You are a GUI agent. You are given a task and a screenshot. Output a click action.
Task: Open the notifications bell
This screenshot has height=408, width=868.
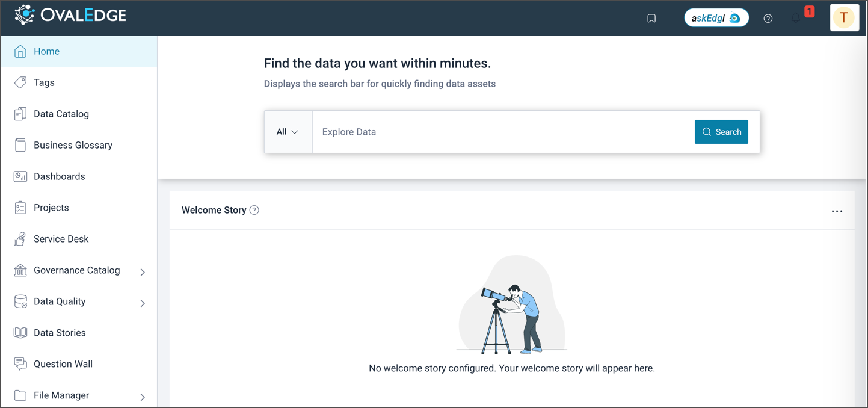(x=796, y=18)
